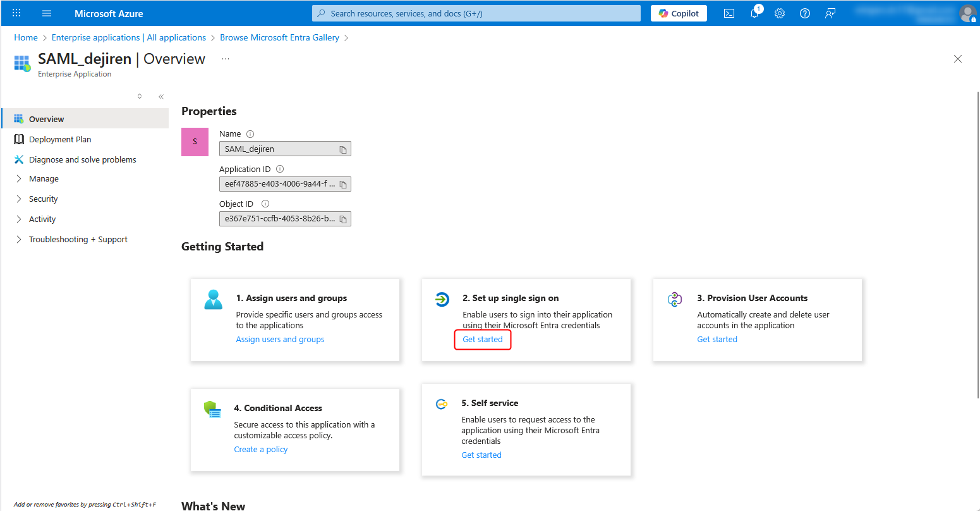Launch Cloud Shell from the top bar
The image size is (980, 511).
click(x=729, y=13)
